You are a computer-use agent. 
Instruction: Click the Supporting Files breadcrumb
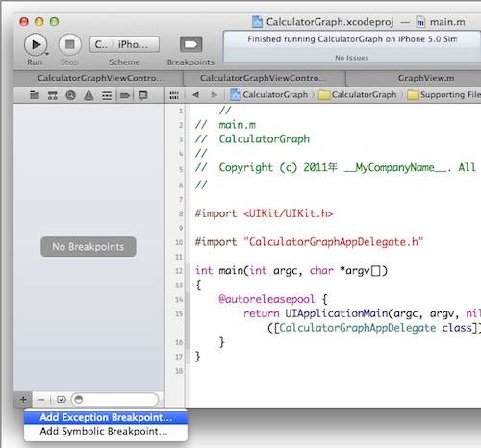click(443, 94)
